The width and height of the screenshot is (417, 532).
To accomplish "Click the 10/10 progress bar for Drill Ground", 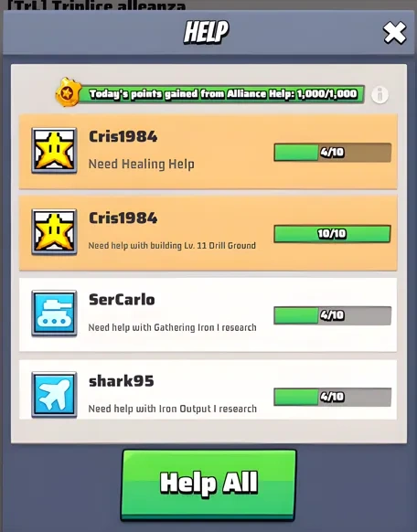I will (333, 234).
